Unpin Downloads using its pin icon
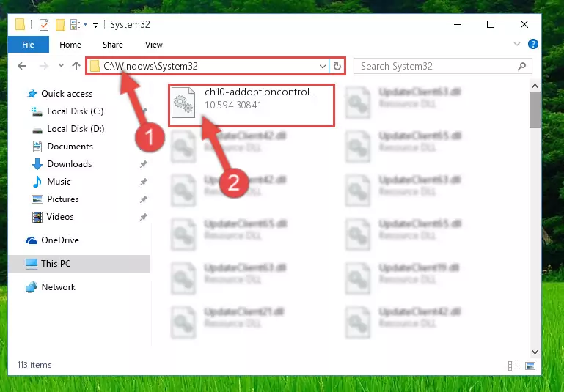This screenshot has width=564, height=392. point(144,164)
